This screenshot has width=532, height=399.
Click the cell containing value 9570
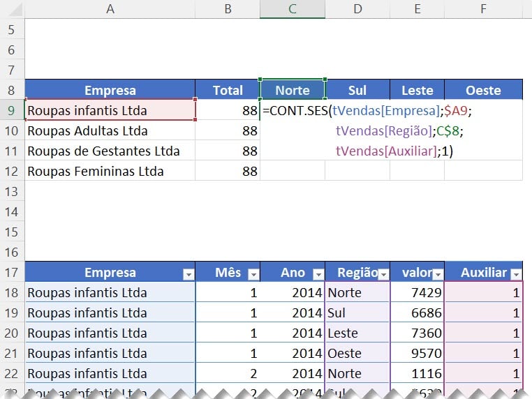(x=417, y=353)
